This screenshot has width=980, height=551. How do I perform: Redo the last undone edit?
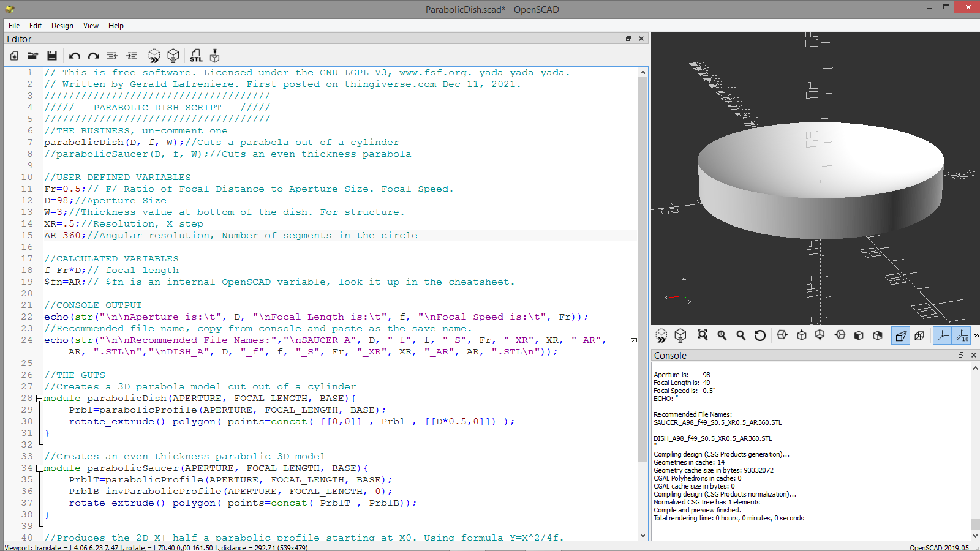94,56
